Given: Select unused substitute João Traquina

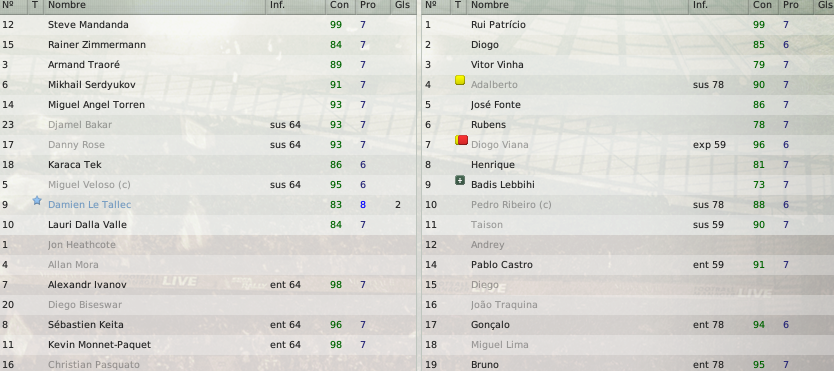Looking at the screenshot, I should pyautogui.click(x=628, y=305).
